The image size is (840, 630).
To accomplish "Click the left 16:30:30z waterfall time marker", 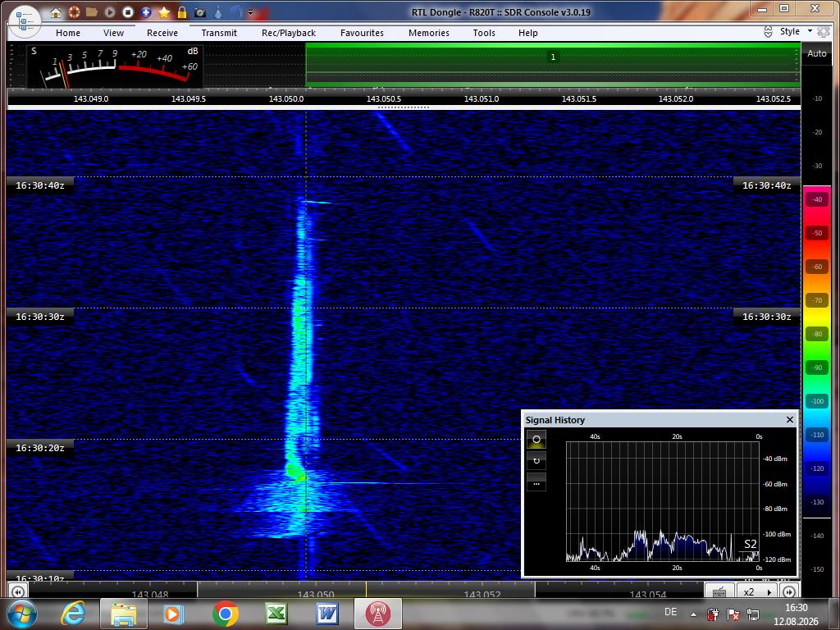I will [x=40, y=317].
